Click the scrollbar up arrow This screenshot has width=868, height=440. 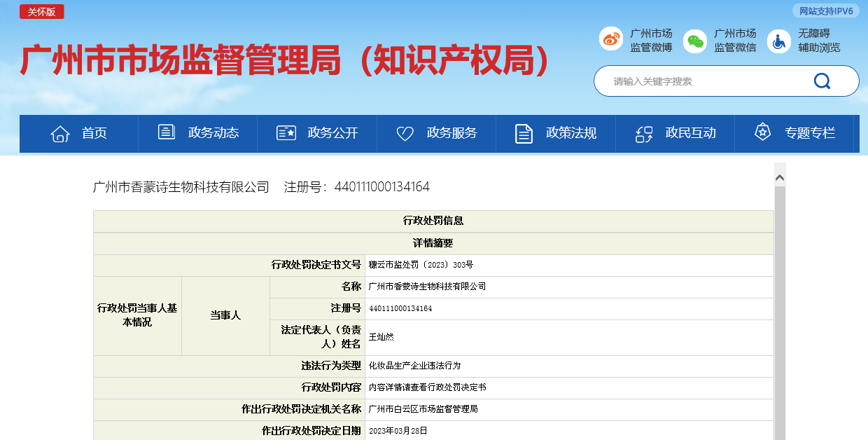coord(780,178)
